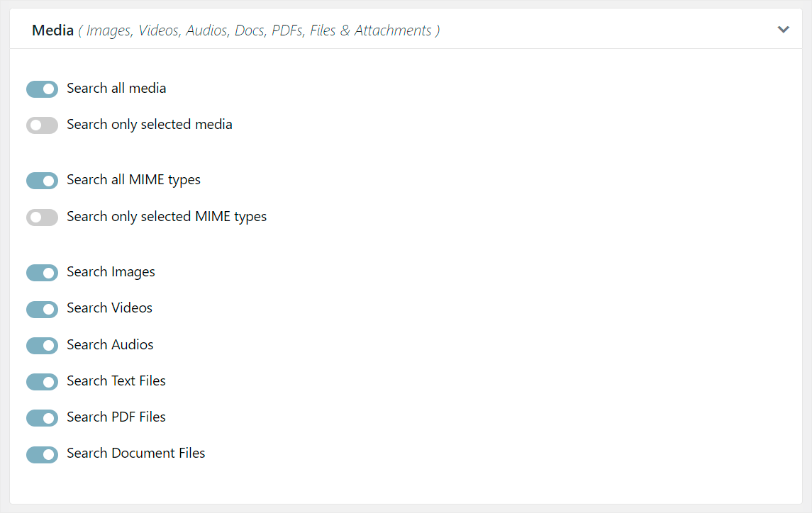The width and height of the screenshot is (812, 513).
Task: Disable Search PDF Files
Action: (x=42, y=417)
